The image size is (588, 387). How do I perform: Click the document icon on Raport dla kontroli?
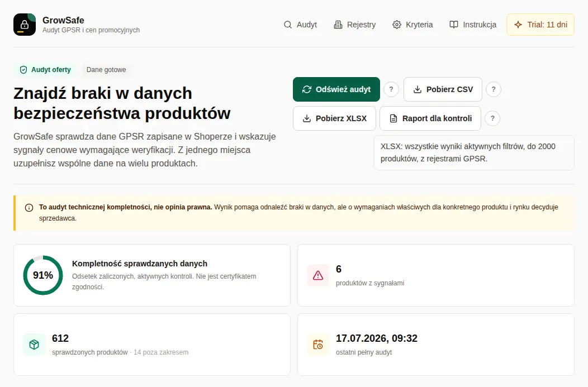coord(393,118)
